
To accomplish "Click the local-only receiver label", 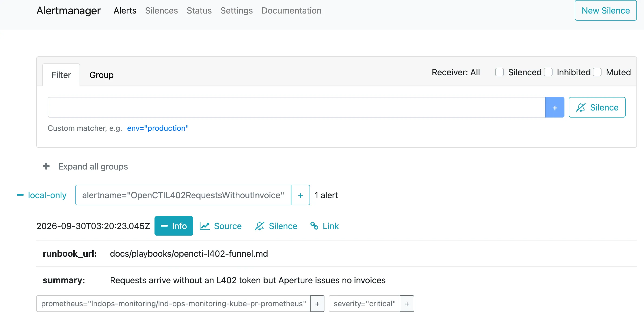I will coord(47,195).
